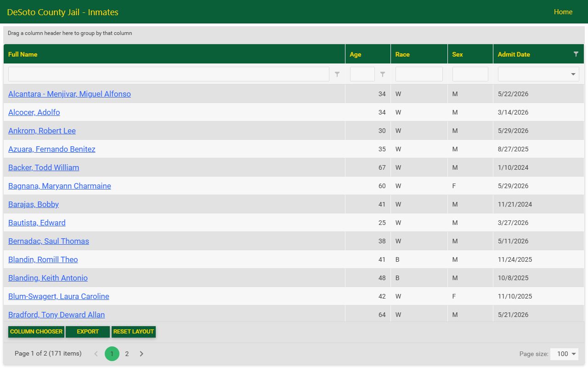Viewport: 588px width, 368px height.
Task: Open Barajas, Bobby inmate record
Action: tap(34, 204)
